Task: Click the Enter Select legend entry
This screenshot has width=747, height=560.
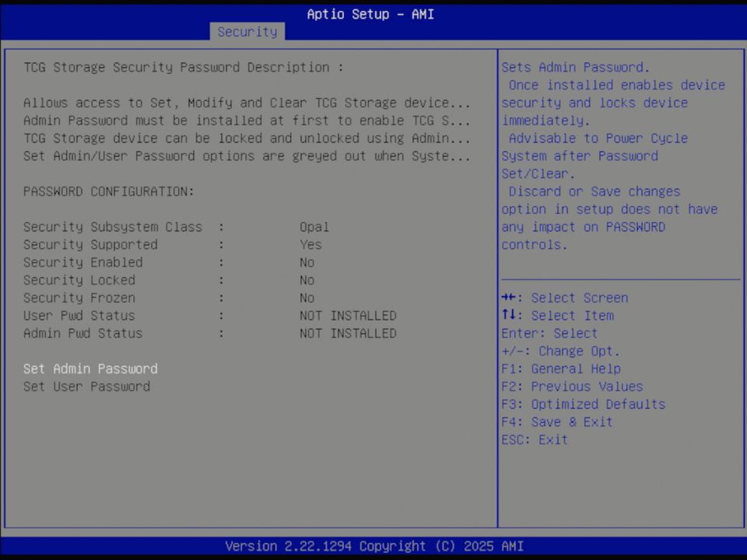Action: 549,333
